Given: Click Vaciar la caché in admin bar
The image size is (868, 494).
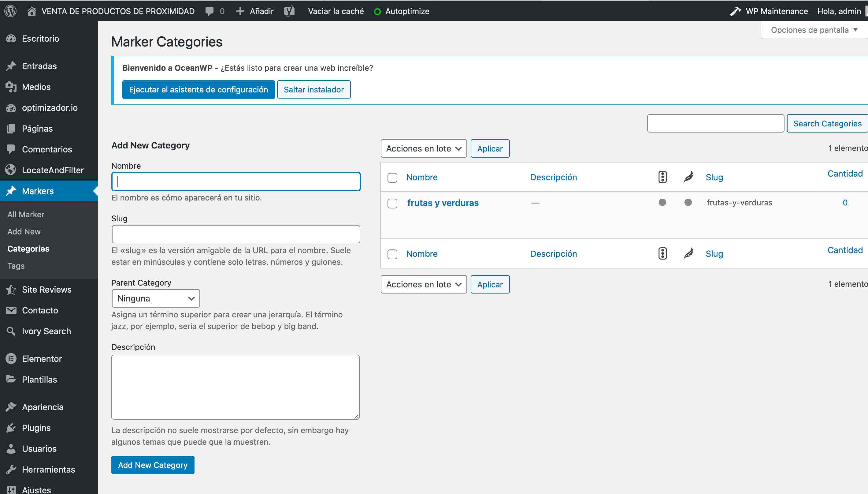Looking at the screenshot, I should pos(336,11).
